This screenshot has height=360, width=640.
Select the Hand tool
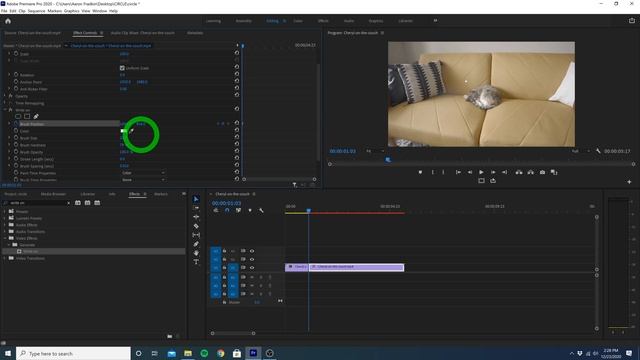click(x=196, y=253)
